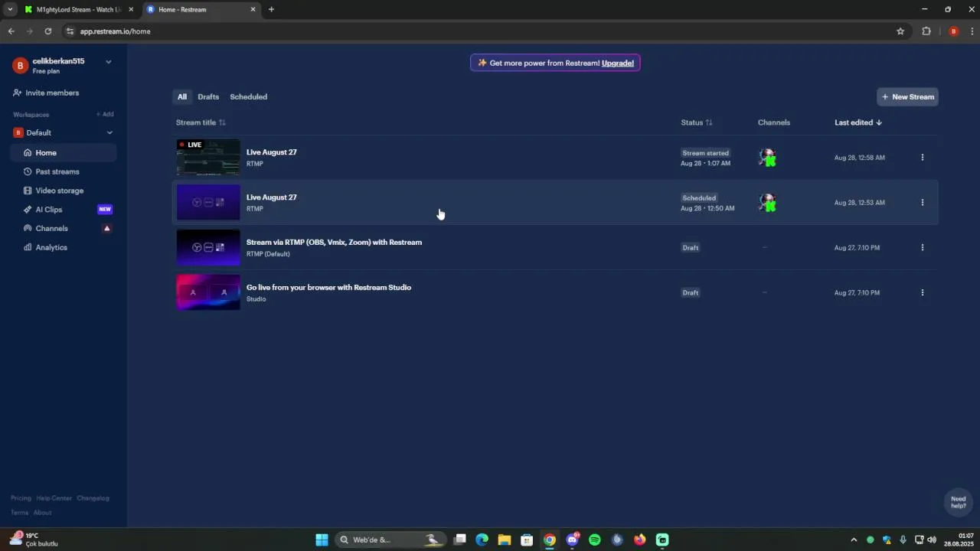980x551 pixels.
Task: Open the browser tab search dropdown
Action: click(10, 9)
